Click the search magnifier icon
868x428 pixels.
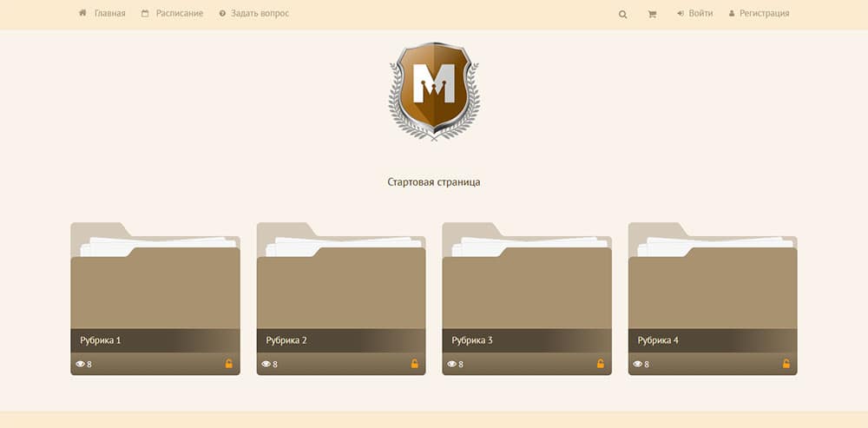(622, 14)
